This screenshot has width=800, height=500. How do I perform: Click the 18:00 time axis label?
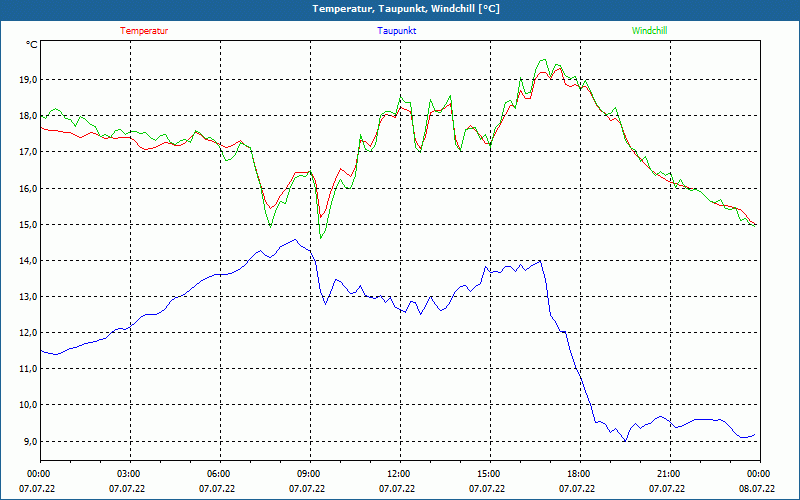click(x=580, y=474)
